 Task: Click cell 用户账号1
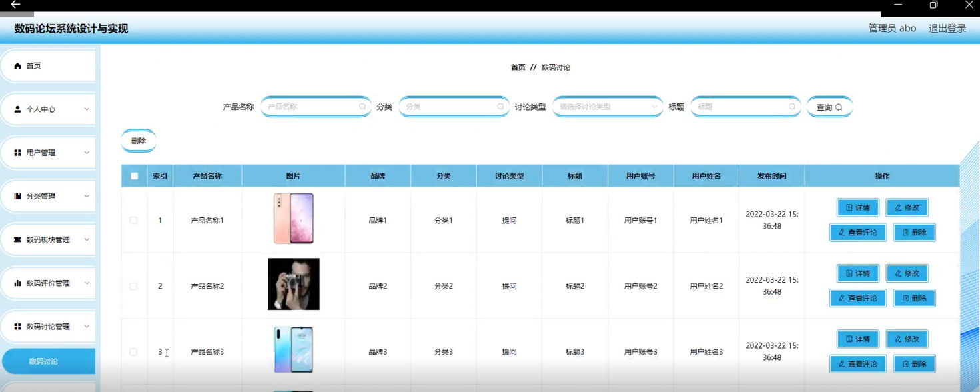(x=640, y=220)
